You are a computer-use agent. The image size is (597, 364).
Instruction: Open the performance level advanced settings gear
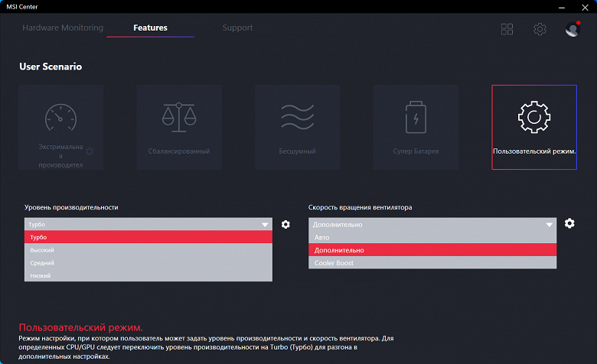(x=285, y=224)
